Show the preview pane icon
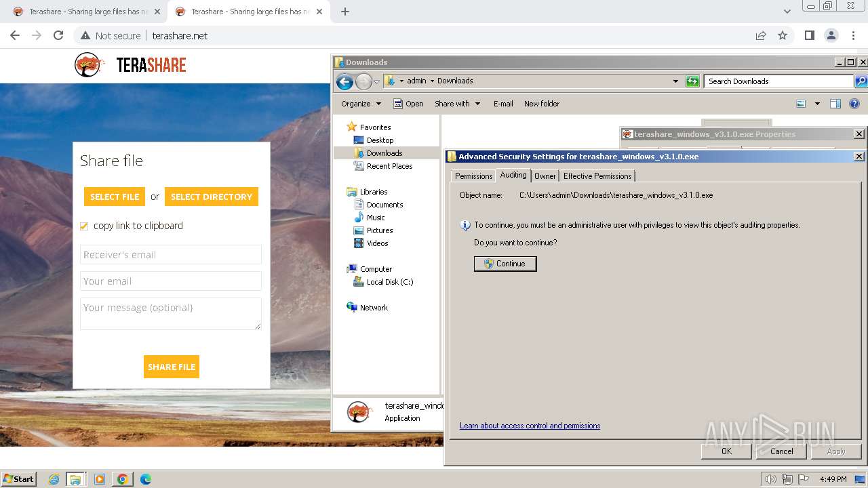 point(835,104)
